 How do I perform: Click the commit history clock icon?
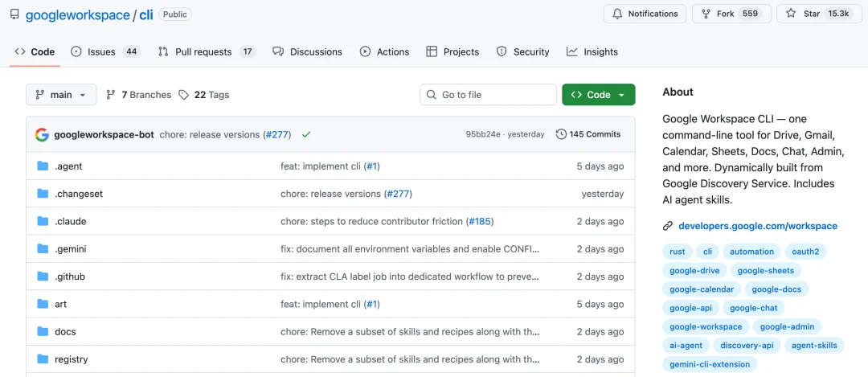[561, 134]
